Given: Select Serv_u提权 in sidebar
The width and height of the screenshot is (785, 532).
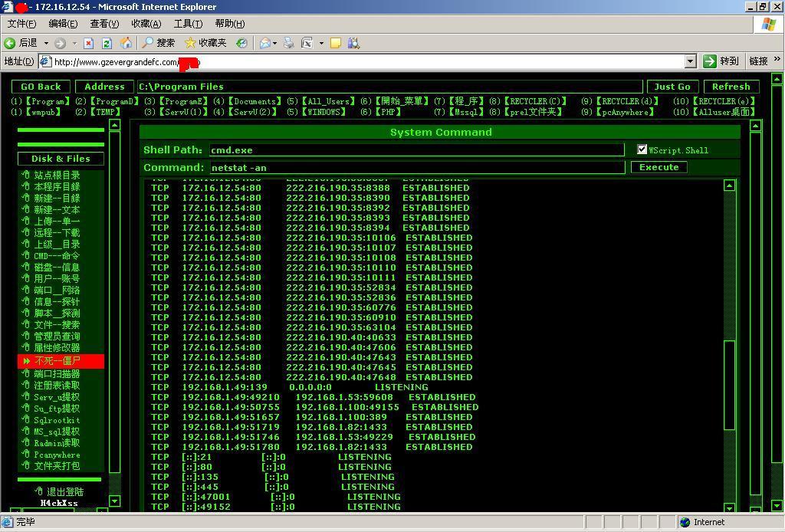Looking at the screenshot, I should [x=57, y=397].
